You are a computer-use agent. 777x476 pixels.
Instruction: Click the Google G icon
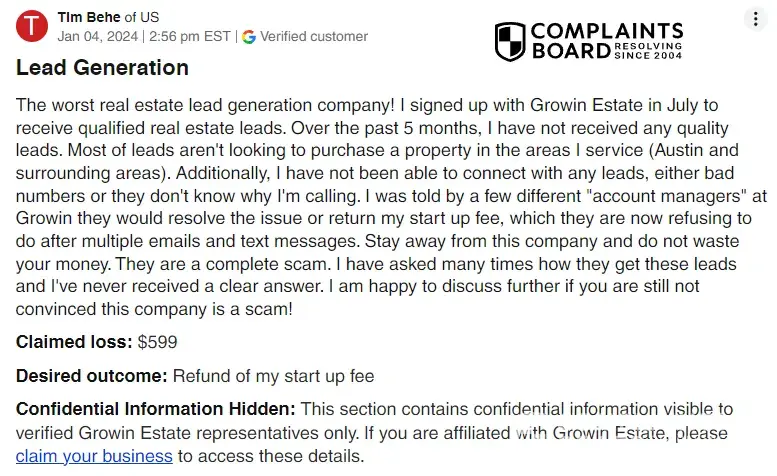249,37
